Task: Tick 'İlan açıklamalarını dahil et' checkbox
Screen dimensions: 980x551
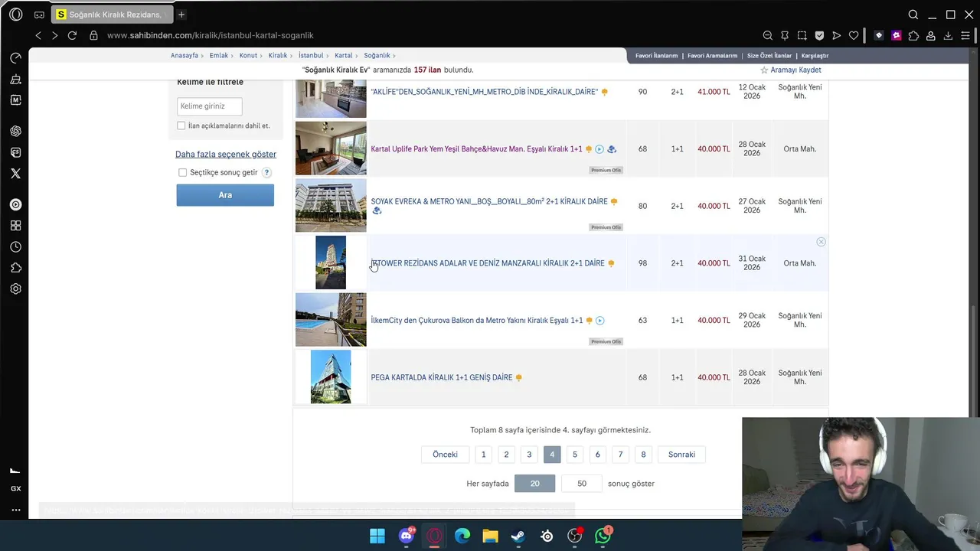Action: (181, 126)
